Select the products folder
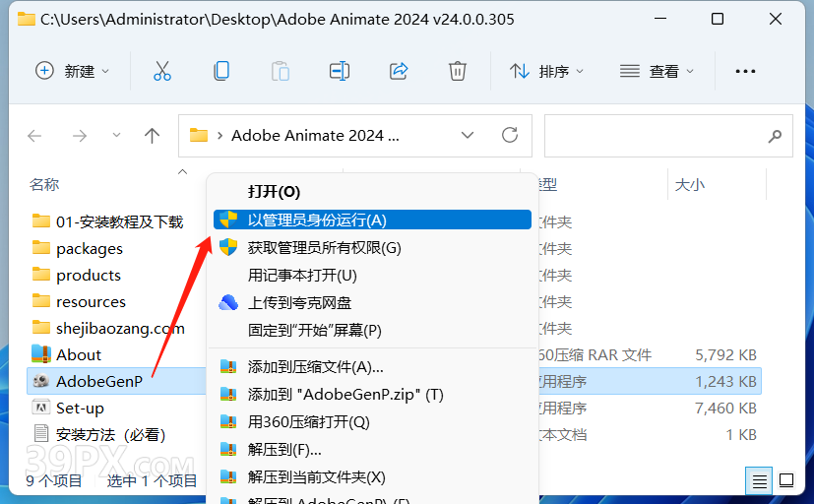Image resolution: width=814 pixels, height=504 pixels. coord(89,276)
